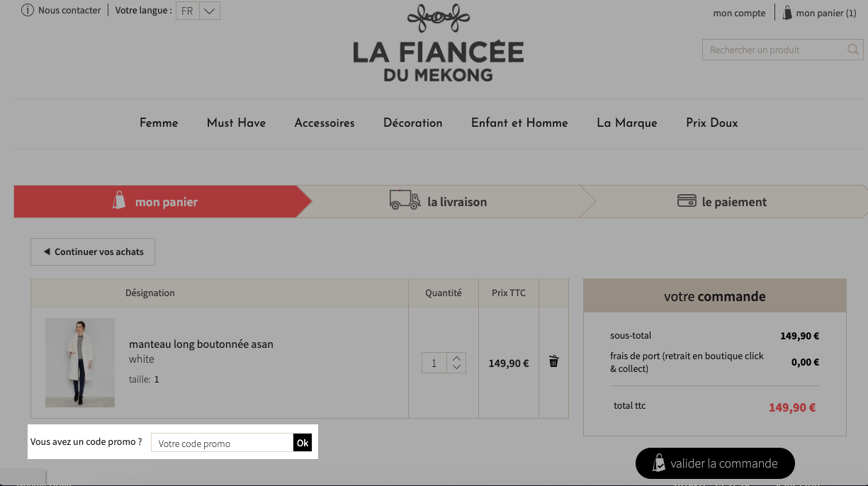Click the bag icon on the mon panier step
This screenshot has height=486, width=868.
(119, 200)
